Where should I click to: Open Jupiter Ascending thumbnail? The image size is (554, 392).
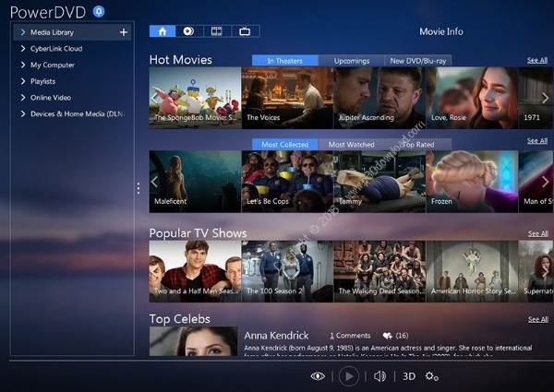[x=379, y=98]
